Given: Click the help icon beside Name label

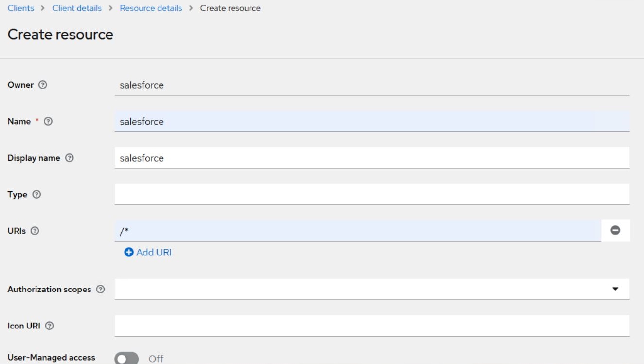Looking at the screenshot, I should 48,122.
